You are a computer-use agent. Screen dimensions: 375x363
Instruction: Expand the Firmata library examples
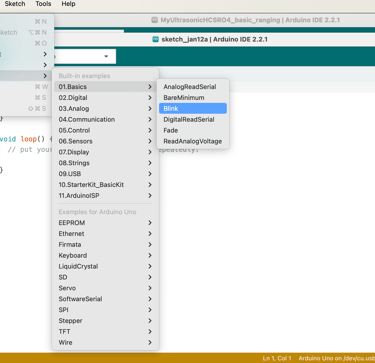105,245
